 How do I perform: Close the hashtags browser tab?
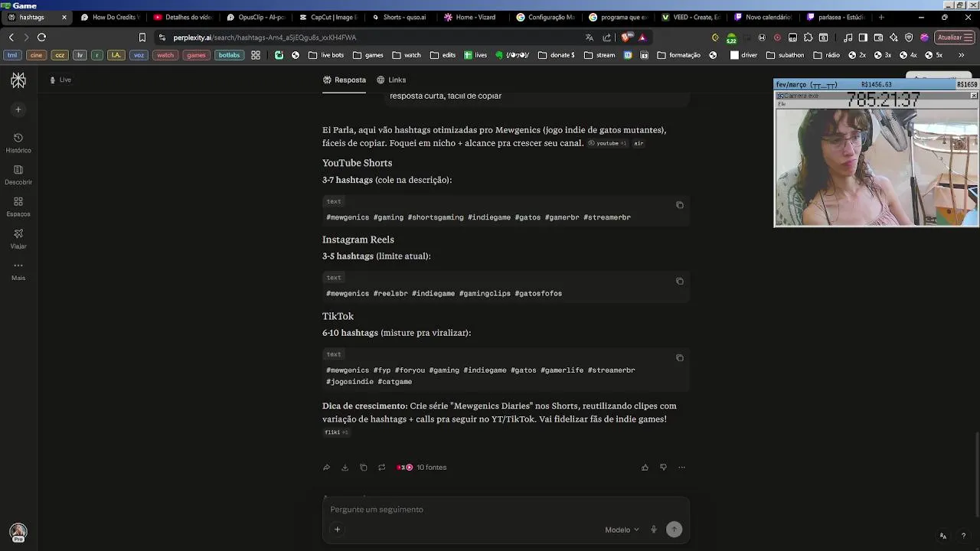[x=64, y=17]
